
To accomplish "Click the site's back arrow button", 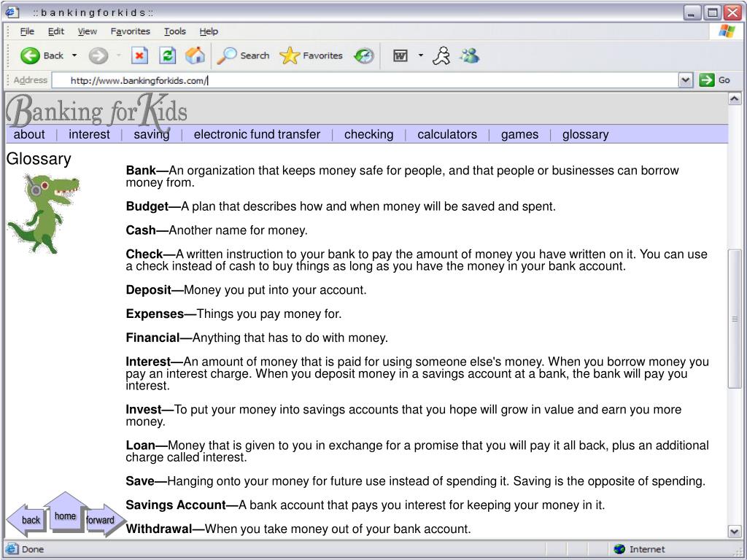I will pos(26,519).
